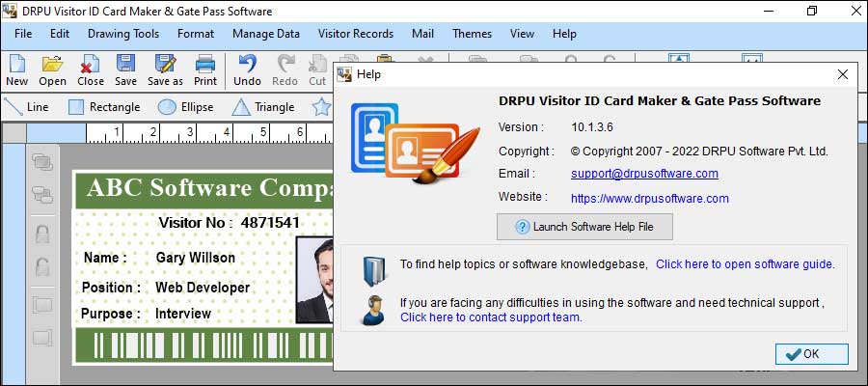Click the book icon beside help topics text
Screen dimensions: 868x386
374,270
